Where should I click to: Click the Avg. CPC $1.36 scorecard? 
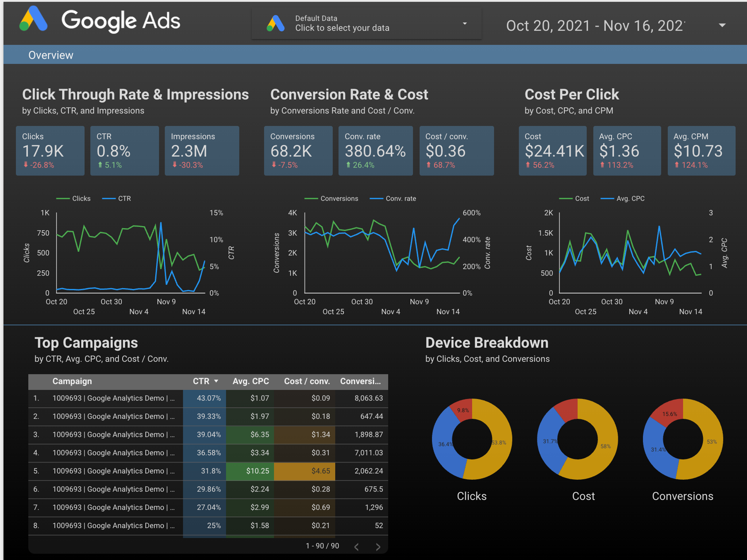(x=627, y=151)
